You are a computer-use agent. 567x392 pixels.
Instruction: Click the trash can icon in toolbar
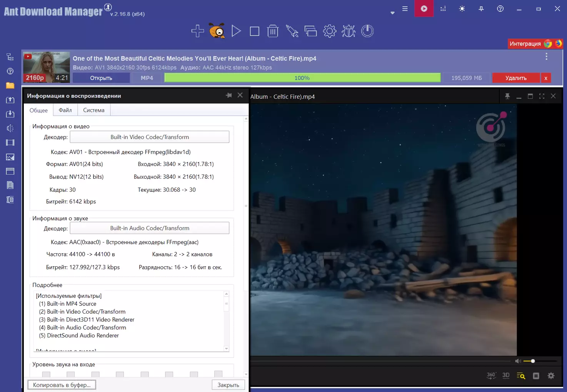(x=273, y=31)
